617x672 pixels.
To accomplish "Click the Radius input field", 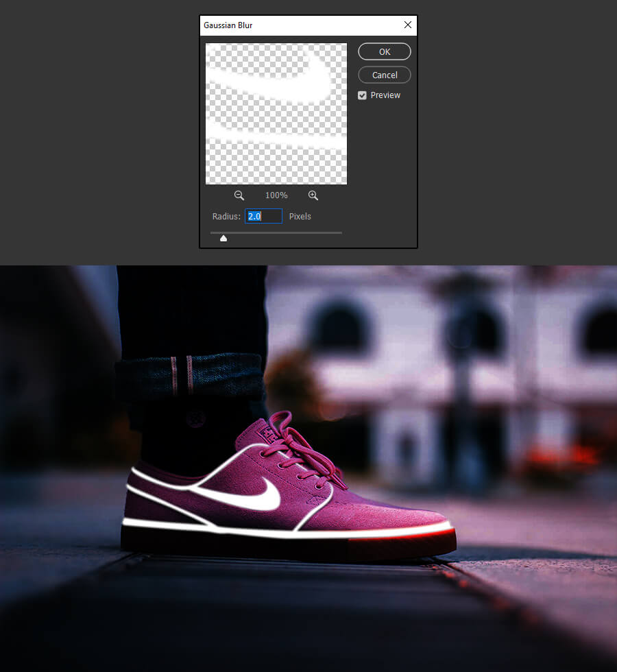I will click(263, 216).
